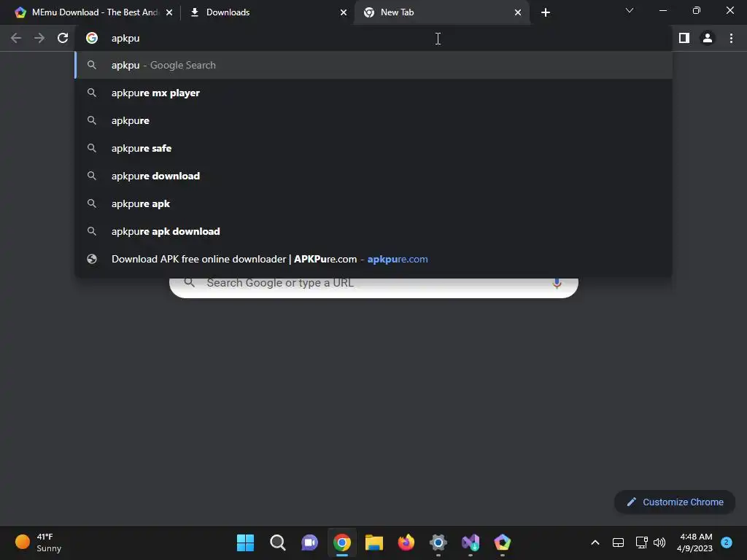The image size is (747, 560).
Task: Open a new tab with plus button
Action: coord(546,12)
